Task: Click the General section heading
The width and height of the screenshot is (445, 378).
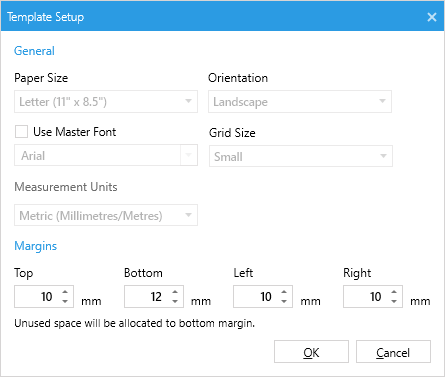Action: [34, 51]
